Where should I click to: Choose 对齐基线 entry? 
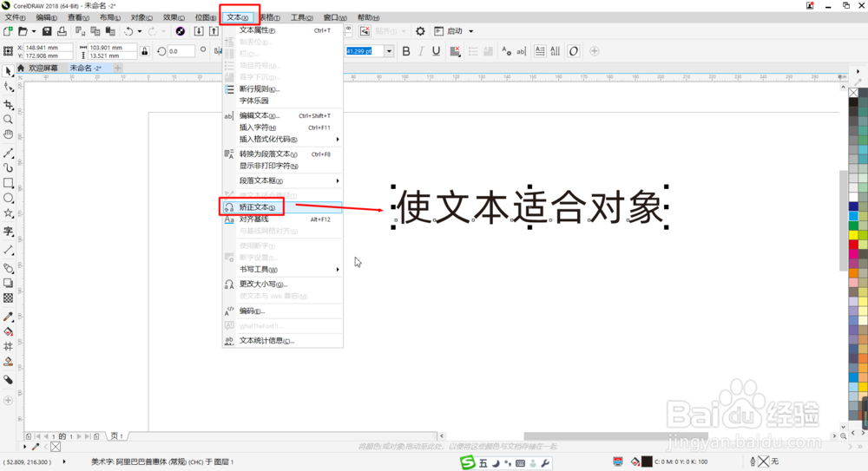point(282,219)
